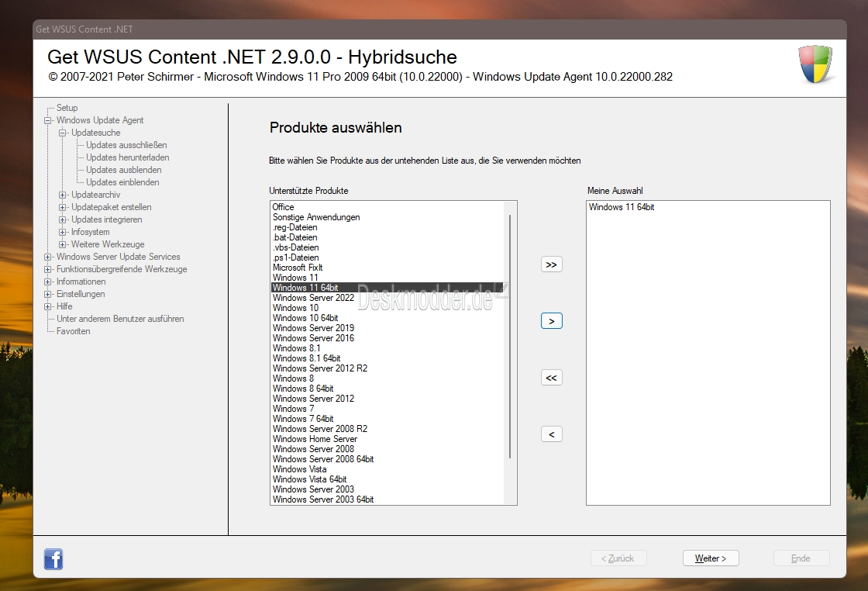Open Updates herunterladen tree item
The height and width of the screenshot is (591, 868).
click(127, 157)
